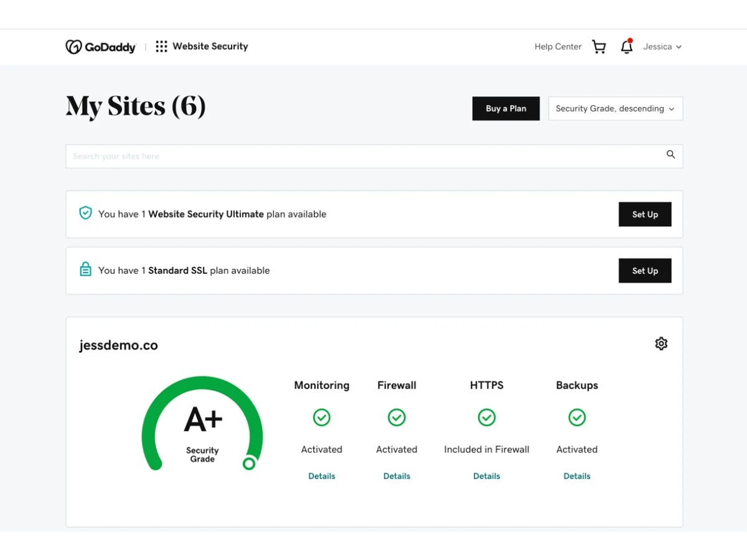The width and height of the screenshot is (747, 560).
Task: Focus the Search your sites field
Action: [x=374, y=156]
